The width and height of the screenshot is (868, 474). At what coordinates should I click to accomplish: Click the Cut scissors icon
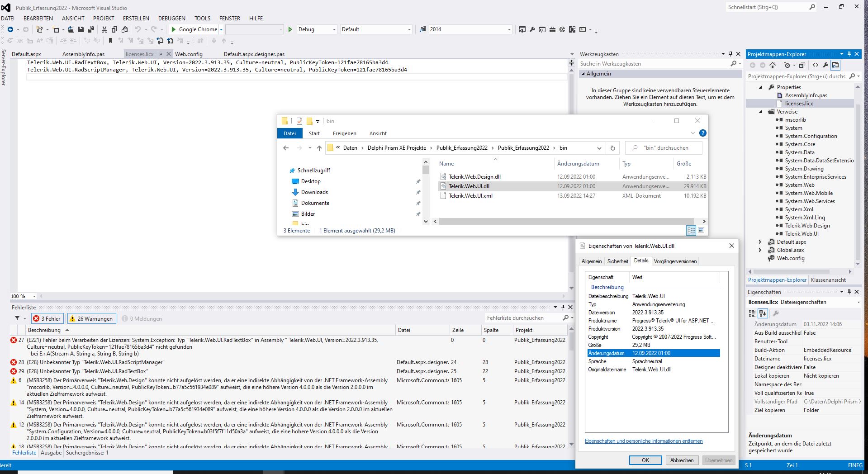[104, 29]
